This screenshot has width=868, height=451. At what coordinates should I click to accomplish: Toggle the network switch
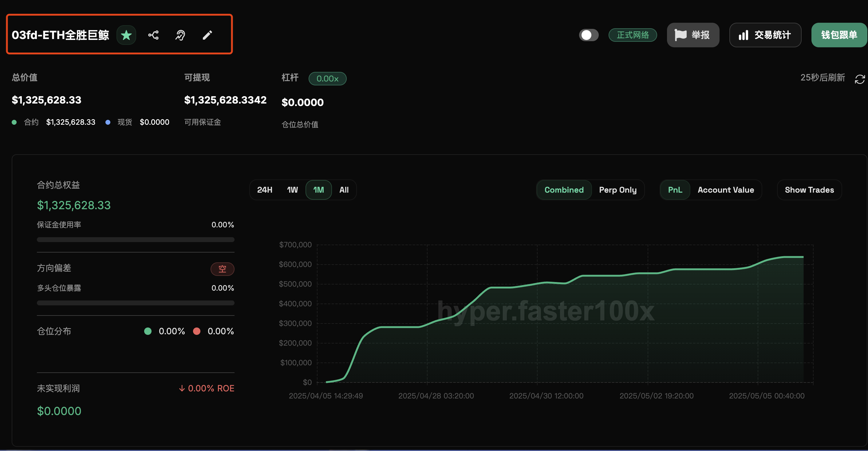(x=588, y=35)
